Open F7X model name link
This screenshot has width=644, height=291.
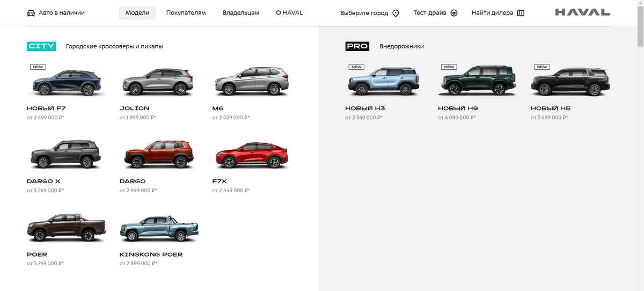coord(220,181)
